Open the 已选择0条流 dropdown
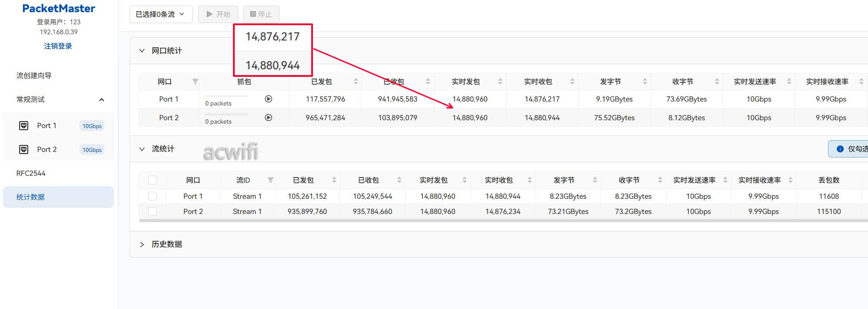 [x=160, y=14]
